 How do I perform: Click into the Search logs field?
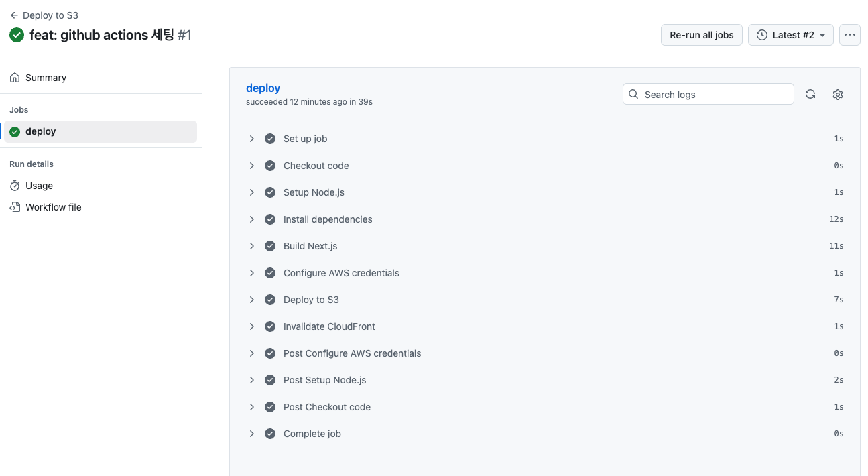pos(715,95)
